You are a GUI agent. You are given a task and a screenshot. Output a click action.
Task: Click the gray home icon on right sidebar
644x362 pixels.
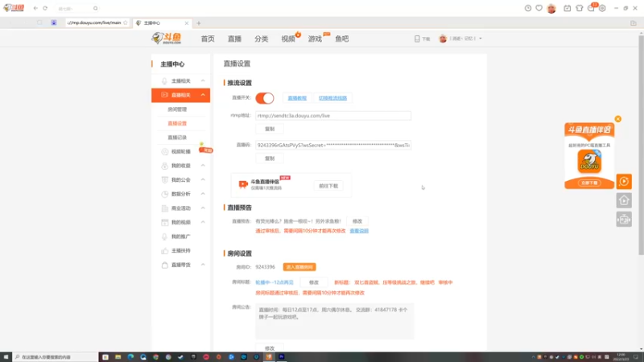pyautogui.click(x=624, y=200)
